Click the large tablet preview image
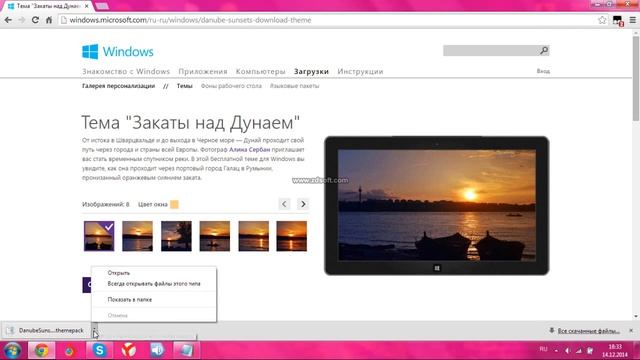Viewport: 640px width, 360px height. point(437,205)
